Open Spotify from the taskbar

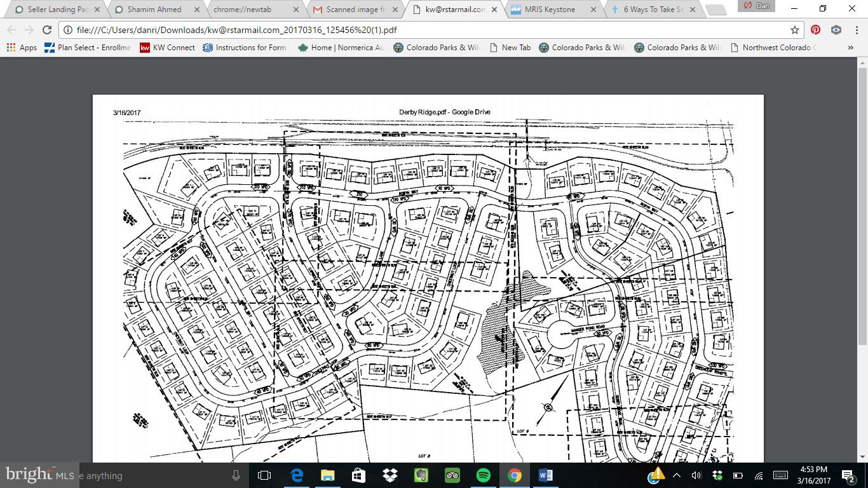coord(483,475)
